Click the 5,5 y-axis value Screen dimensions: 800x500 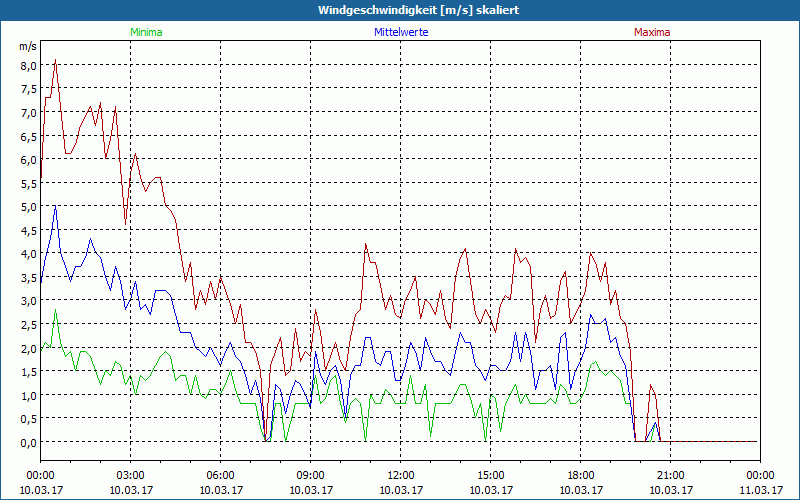[29, 184]
